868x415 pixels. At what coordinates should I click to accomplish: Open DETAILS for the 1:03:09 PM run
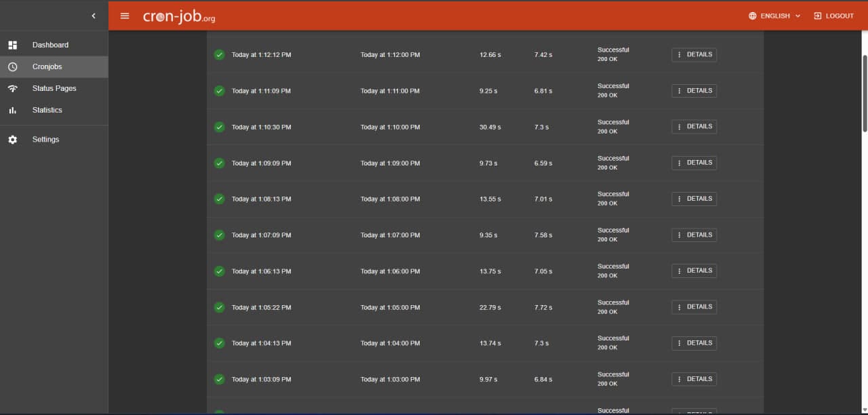pos(694,379)
